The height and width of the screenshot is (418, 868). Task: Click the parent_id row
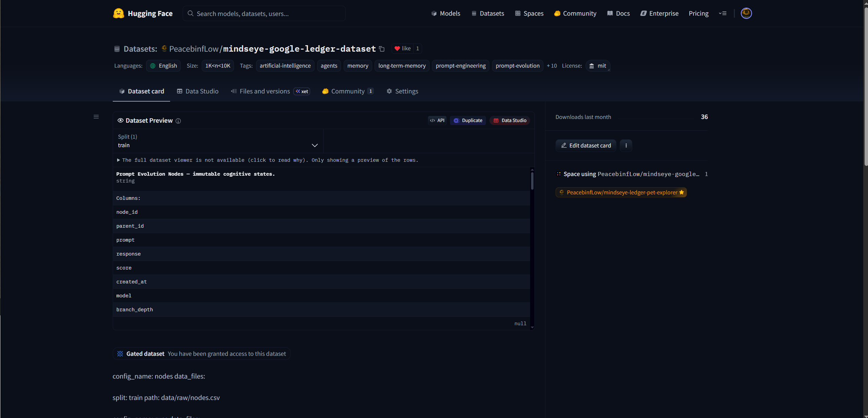[x=321, y=226]
